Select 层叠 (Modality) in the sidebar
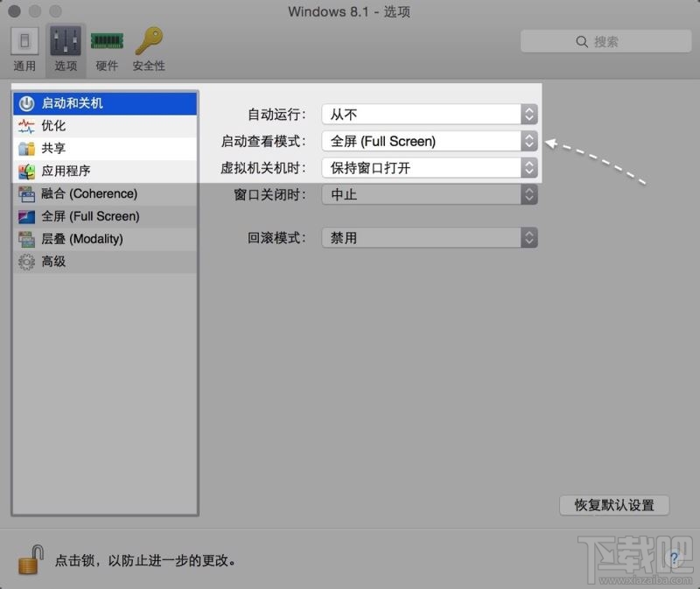The height and width of the screenshot is (589, 700). 105,239
